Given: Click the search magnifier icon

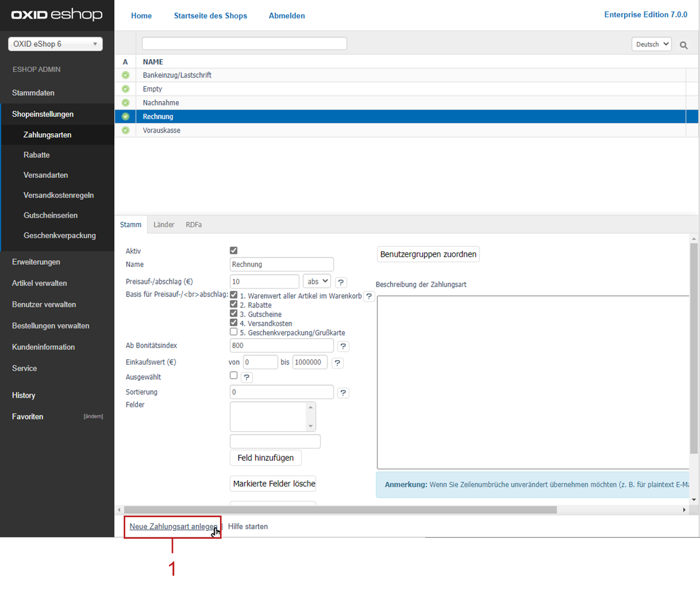Looking at the screenshot, I should pos(683,45).
